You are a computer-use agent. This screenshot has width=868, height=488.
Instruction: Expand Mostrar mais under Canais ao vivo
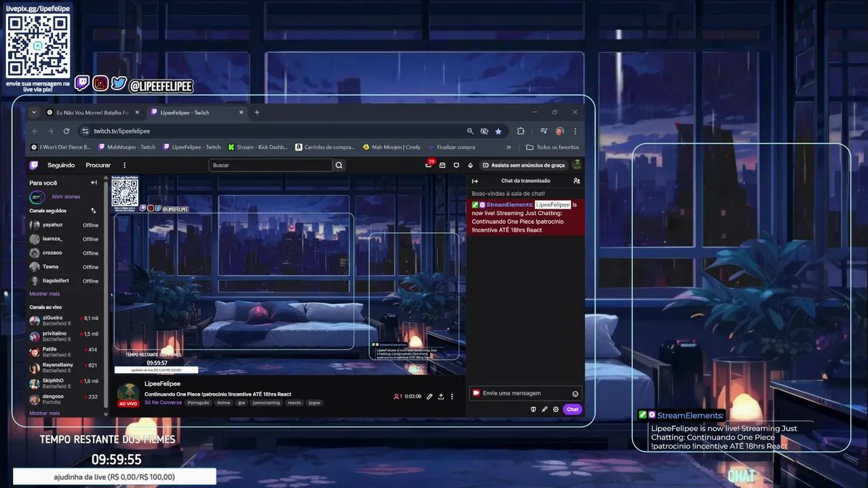click(x=44, y=413)
